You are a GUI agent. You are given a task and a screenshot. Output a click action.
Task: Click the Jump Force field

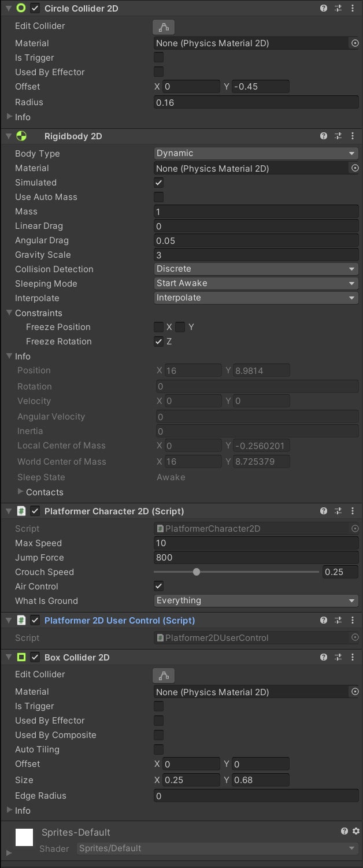click(256, 558)
